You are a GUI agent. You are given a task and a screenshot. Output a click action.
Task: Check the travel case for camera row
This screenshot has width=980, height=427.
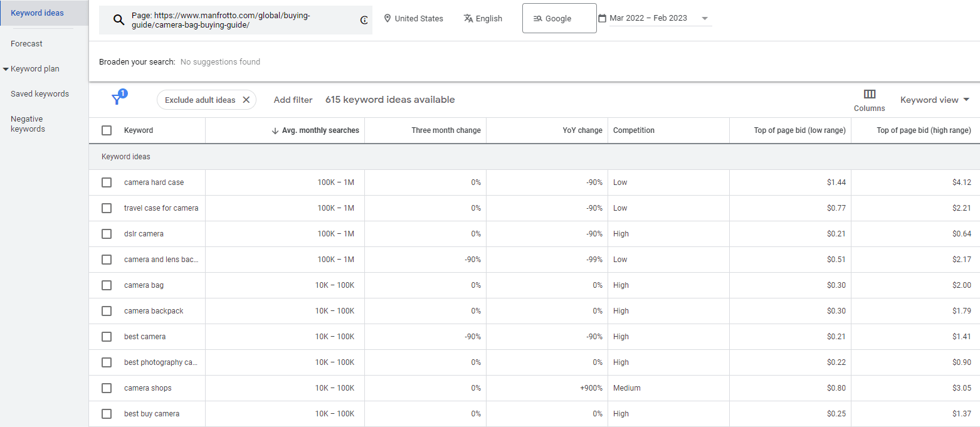[x=107, y=208]
